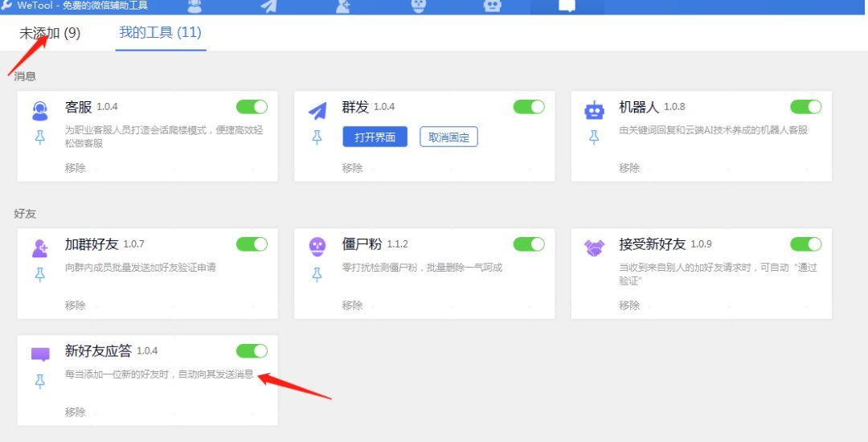868x442 pixels.
Task: Click version 1.0.8 beside 机器人
Action: [675, 107]
